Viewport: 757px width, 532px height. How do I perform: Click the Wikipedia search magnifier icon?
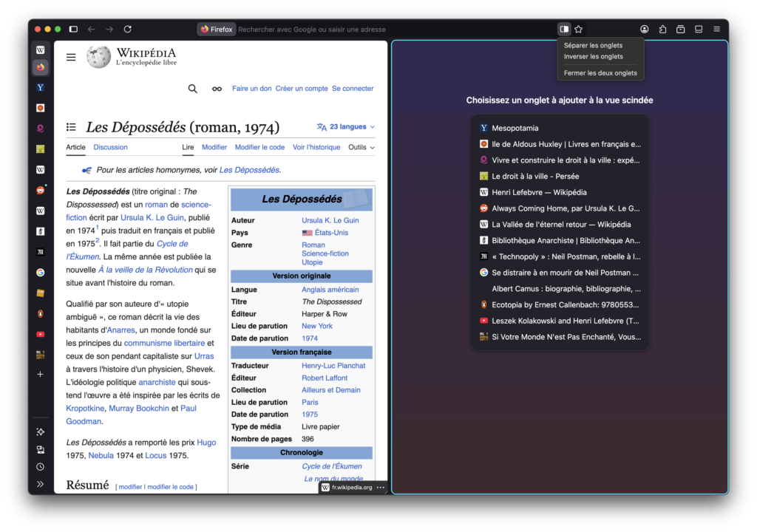pos(193,89)
